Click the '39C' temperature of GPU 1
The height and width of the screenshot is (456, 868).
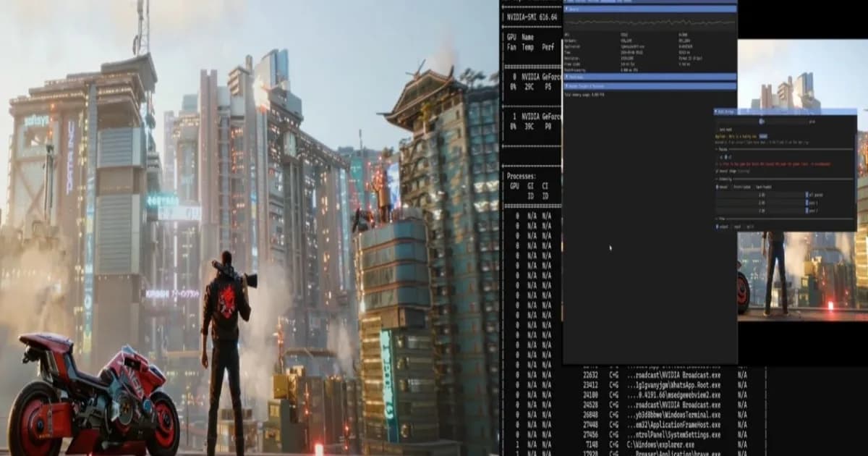(x=529, y=126)
